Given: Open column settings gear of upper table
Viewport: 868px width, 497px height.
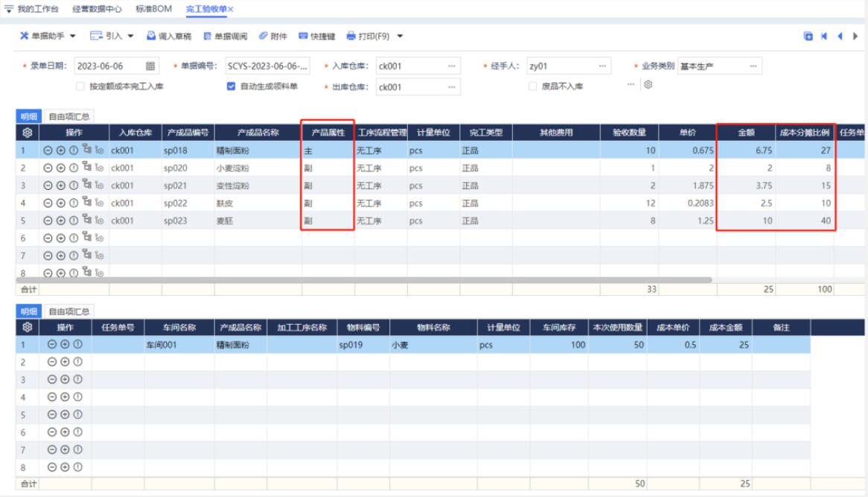Looking at the screenshot, I should (x=27, y=133).
